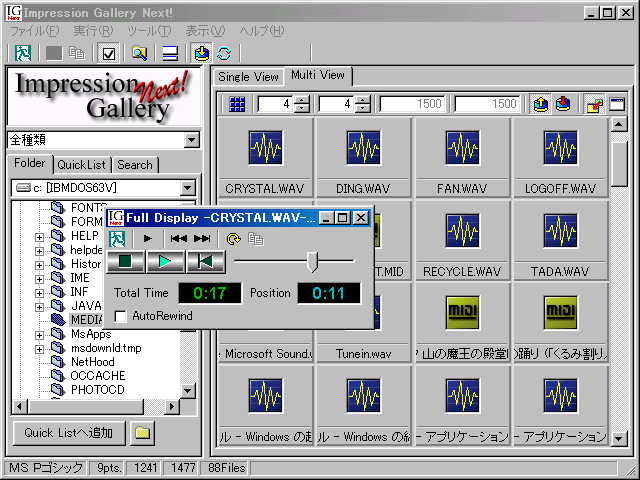Click the refresh arrows icon in toolbar
640x480 pixels.
pos(224,53)
